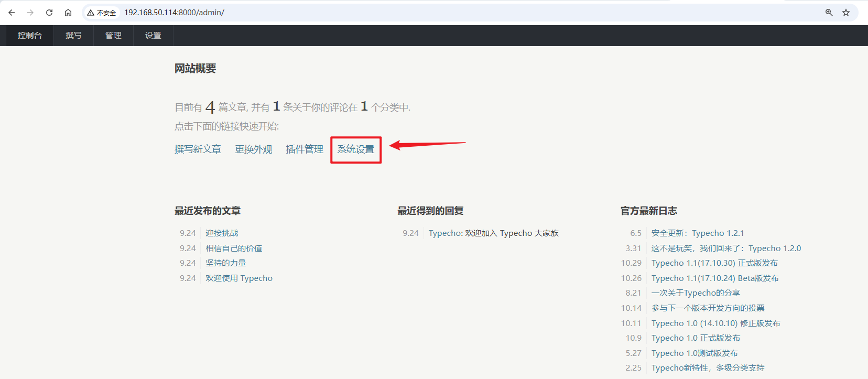This screenshot has height=379, width=868.
Task: Show the not-secure site warning info
Action: [102, 13]
